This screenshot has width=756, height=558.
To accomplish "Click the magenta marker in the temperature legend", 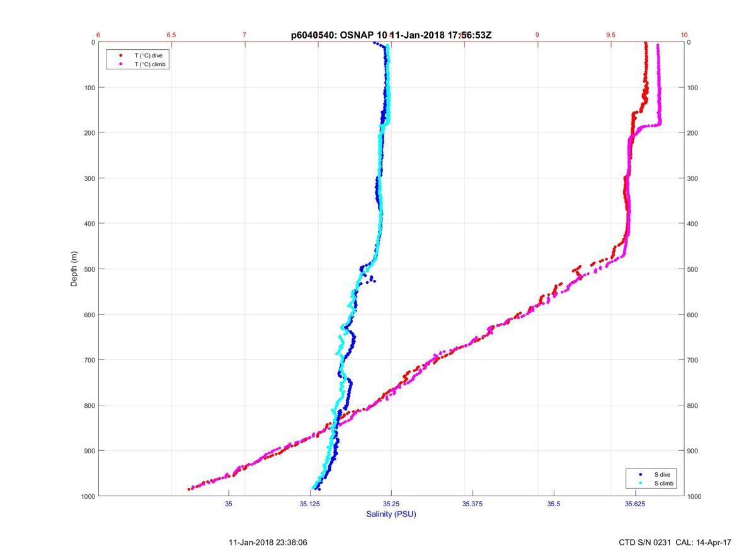I will click(x=120, y=64).
